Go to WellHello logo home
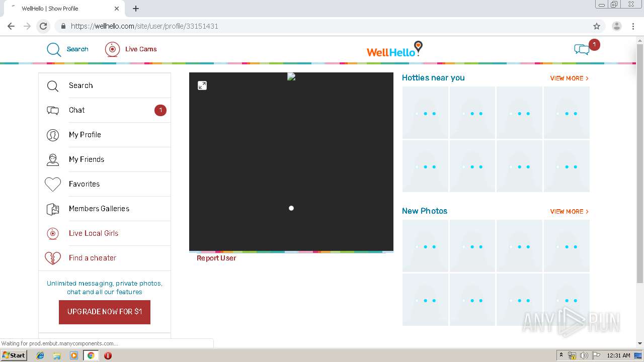Screen dimensions: 644x362 pyautogui.click(x=394, y=49)
